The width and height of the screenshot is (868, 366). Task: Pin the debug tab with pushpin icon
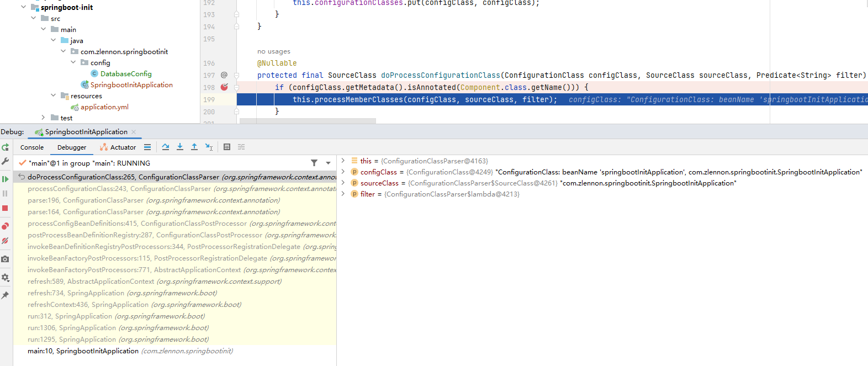coord(5,295)
